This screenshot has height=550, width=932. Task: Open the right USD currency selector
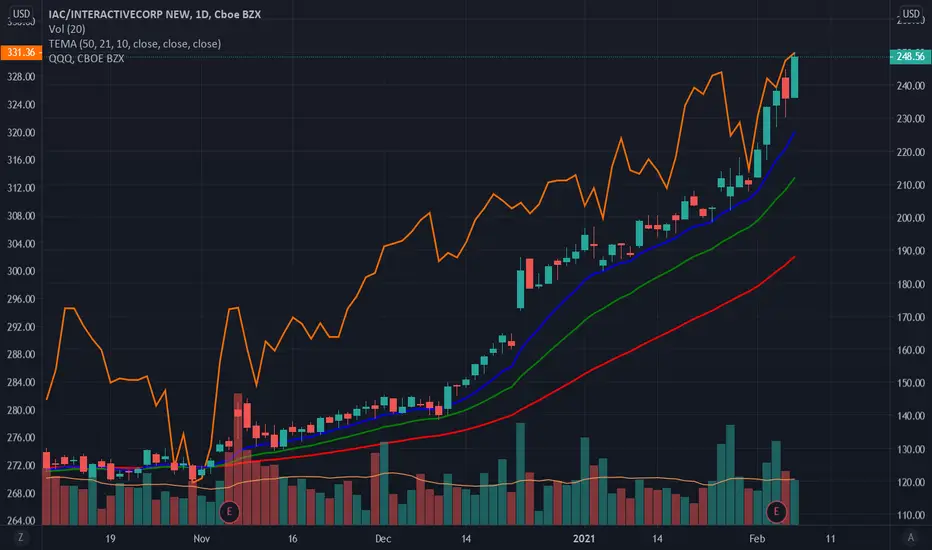point(911,13)
